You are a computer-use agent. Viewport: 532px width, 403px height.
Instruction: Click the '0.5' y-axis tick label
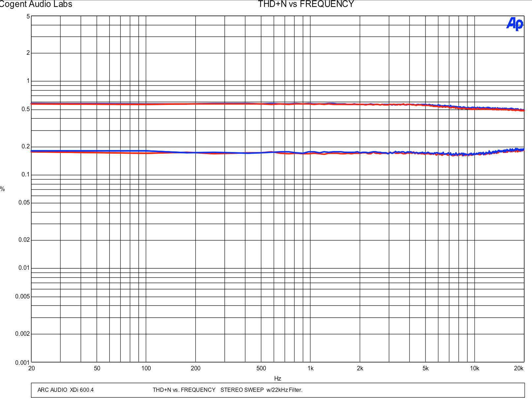tap(26, 109)
